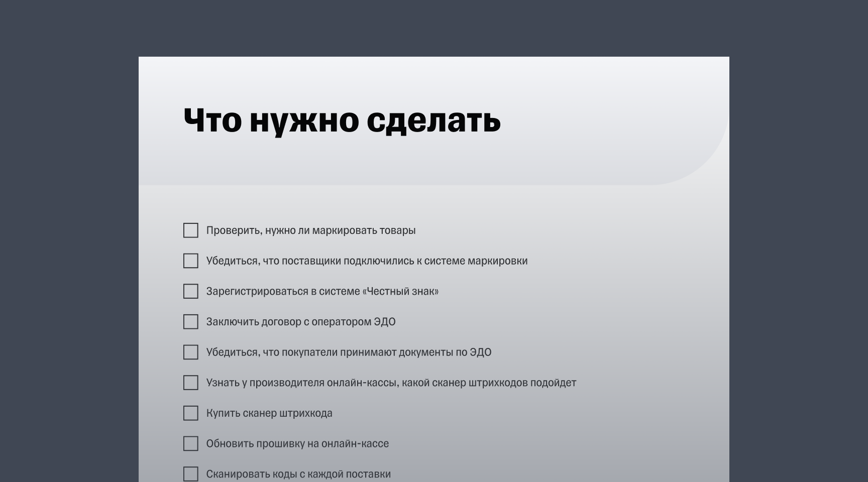Click the heading 'Что нужно сделать'
Image resolution: width=868 pixels, height=482 pixels.
coord(342,120)
